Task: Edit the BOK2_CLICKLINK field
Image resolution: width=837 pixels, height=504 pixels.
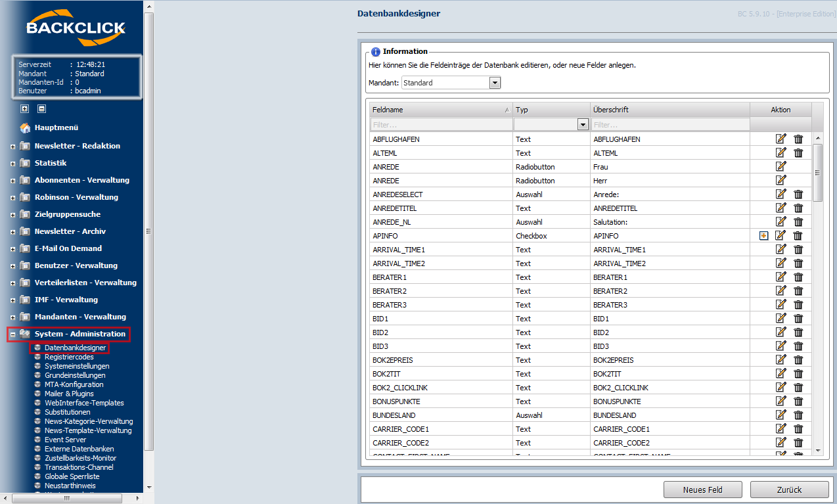Action: pos(780,387)
